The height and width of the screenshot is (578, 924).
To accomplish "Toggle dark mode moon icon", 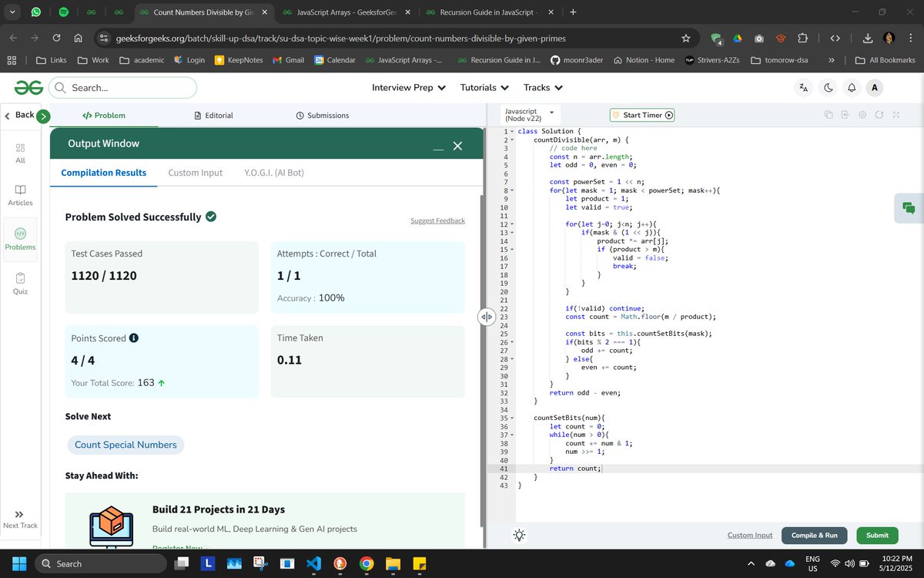I will click(x=829, y=88).
